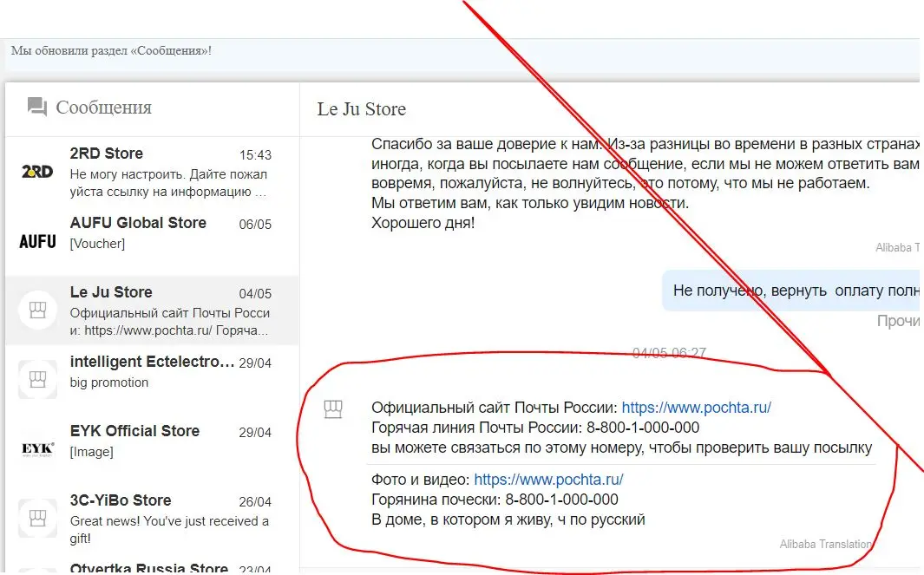The height and width of the screenshot is (575, 924).
Task: Click the Alibaba Translation label below the Pochta message
Action: coord(826,545)
